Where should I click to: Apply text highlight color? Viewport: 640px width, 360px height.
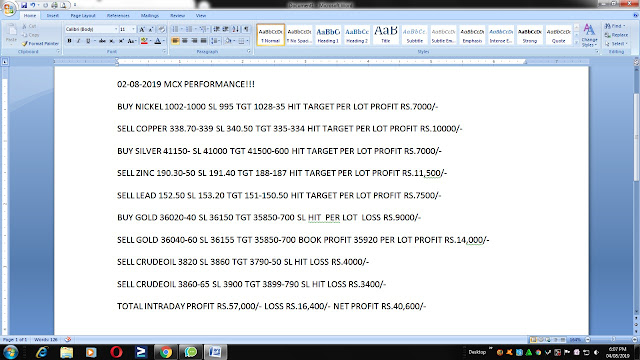point(144,41)
